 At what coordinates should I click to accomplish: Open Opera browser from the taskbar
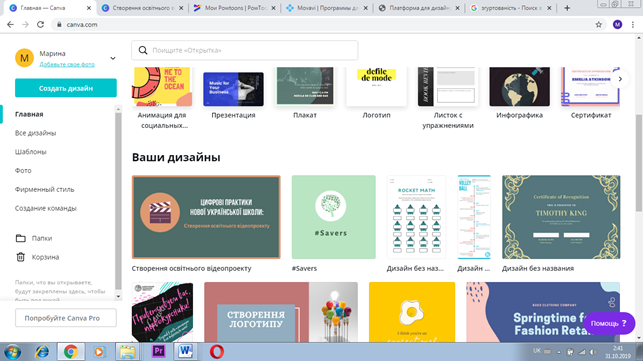217,352
